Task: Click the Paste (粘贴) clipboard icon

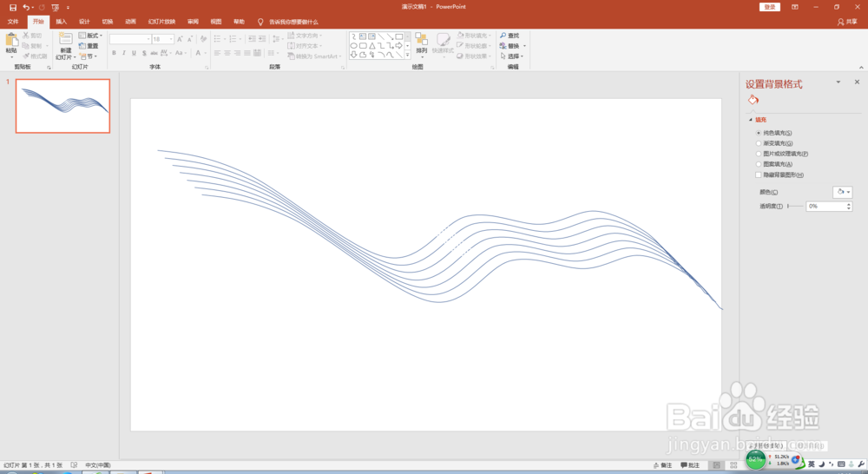Action: [11, 40]
